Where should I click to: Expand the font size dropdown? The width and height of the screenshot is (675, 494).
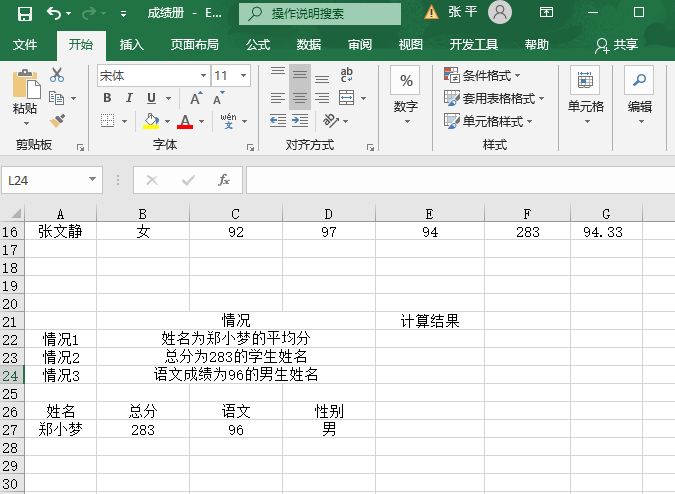click(246, 75)
